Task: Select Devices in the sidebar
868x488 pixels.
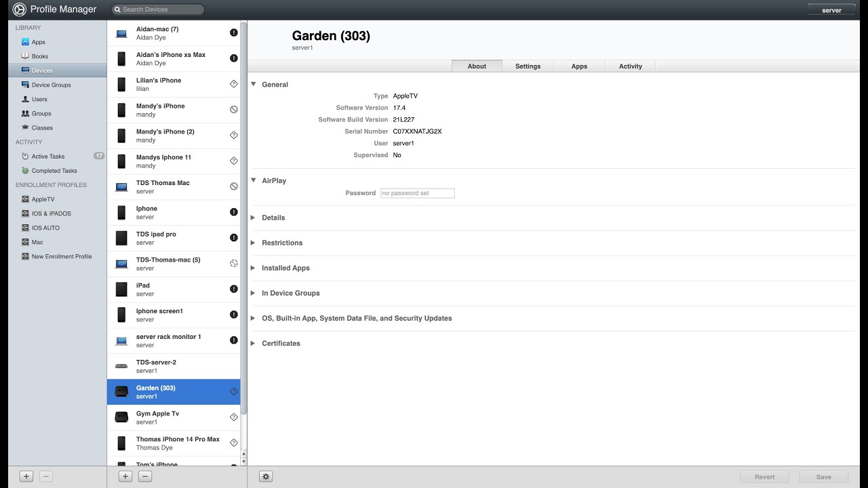Action: 57,70
